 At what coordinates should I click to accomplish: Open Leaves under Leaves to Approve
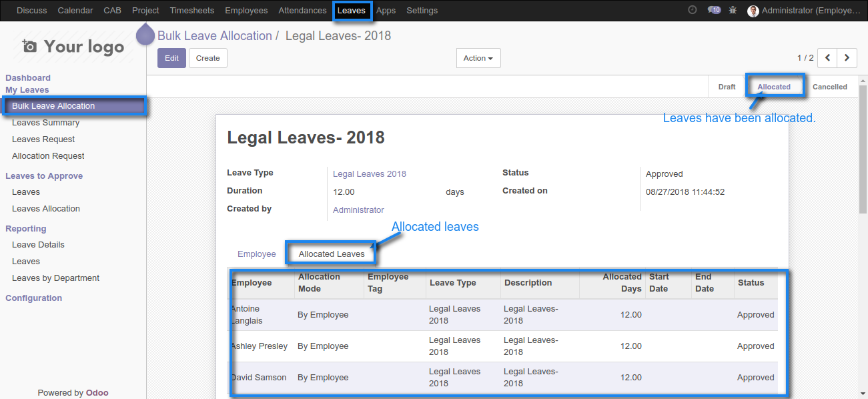26,192
